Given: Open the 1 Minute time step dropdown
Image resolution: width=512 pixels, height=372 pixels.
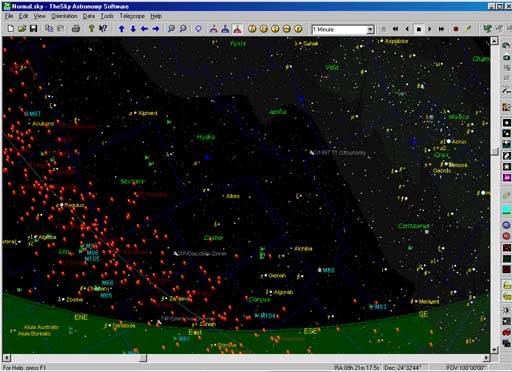Looking at the screenshot, I should tap(370, 30).
